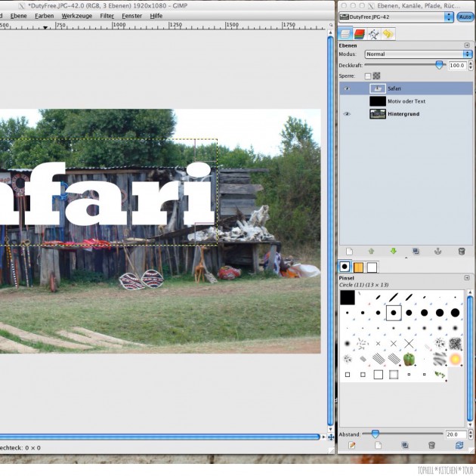The height and width of the screenshot is (476, 476).
Task: Pick the largest hard circle brush
Action: [455, 313]
